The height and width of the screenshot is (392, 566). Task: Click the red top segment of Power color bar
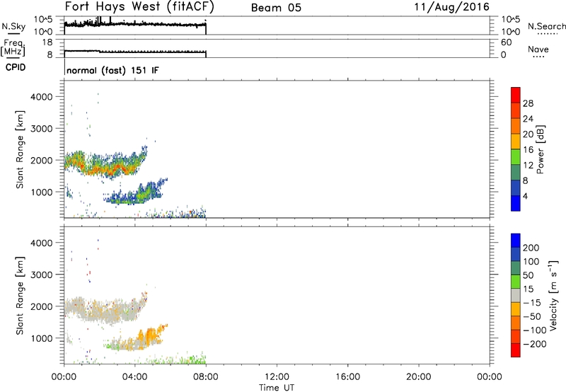point(516,95)
